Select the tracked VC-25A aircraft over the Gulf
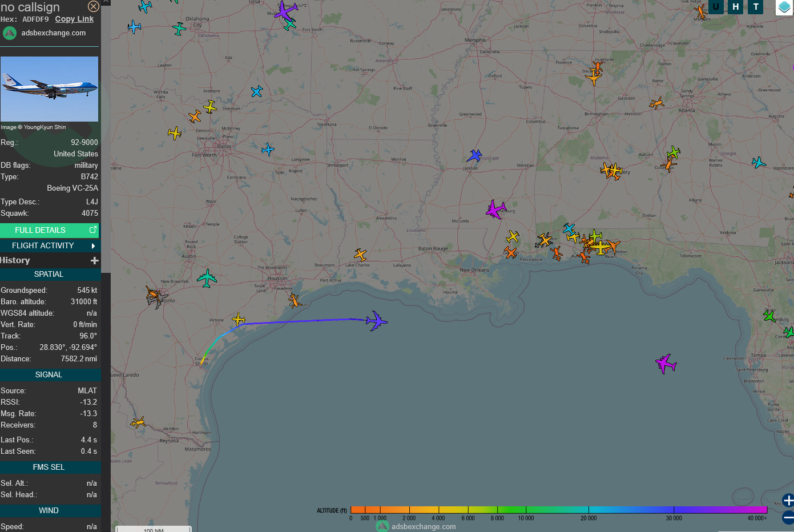The width and height of the screenshot is (794, 532). click(376, 321)
